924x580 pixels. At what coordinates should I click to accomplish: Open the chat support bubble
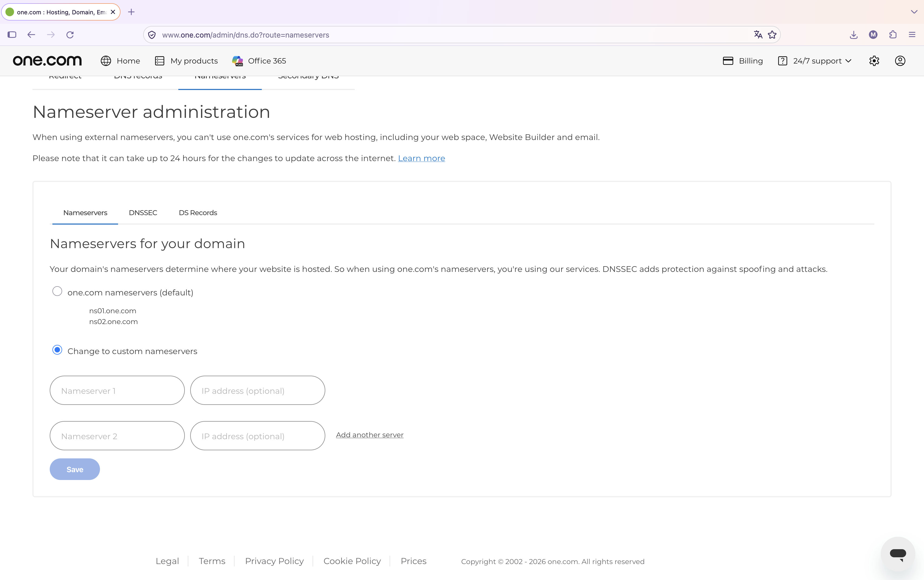point(898,554)
